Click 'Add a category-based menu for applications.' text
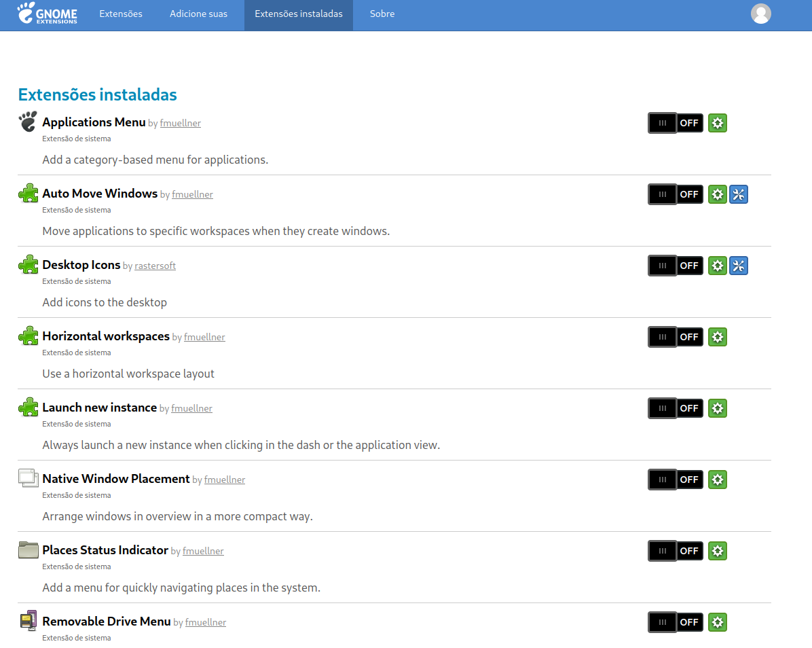Screen dimensions: 812x648 click(155, 160)
